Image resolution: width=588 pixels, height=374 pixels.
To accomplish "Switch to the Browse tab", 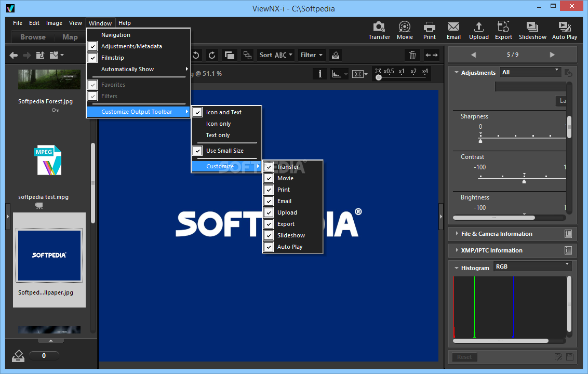I will click(33, 37).
